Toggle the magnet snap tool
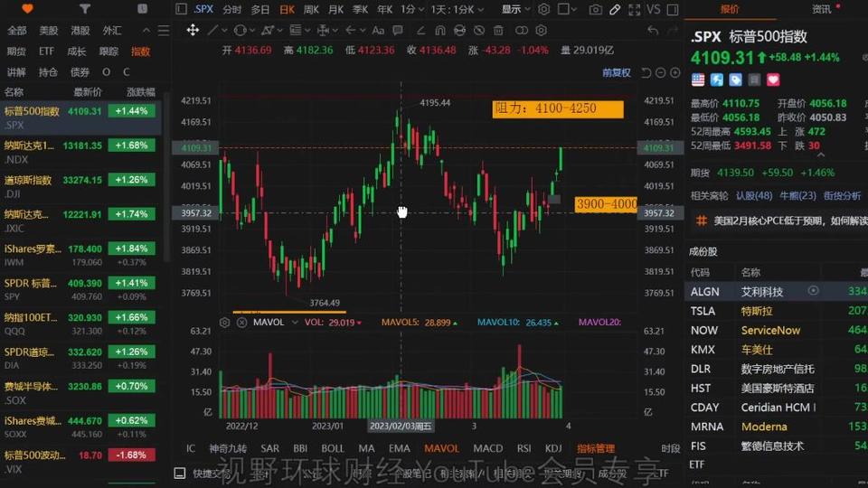 (x=440, y=30)
